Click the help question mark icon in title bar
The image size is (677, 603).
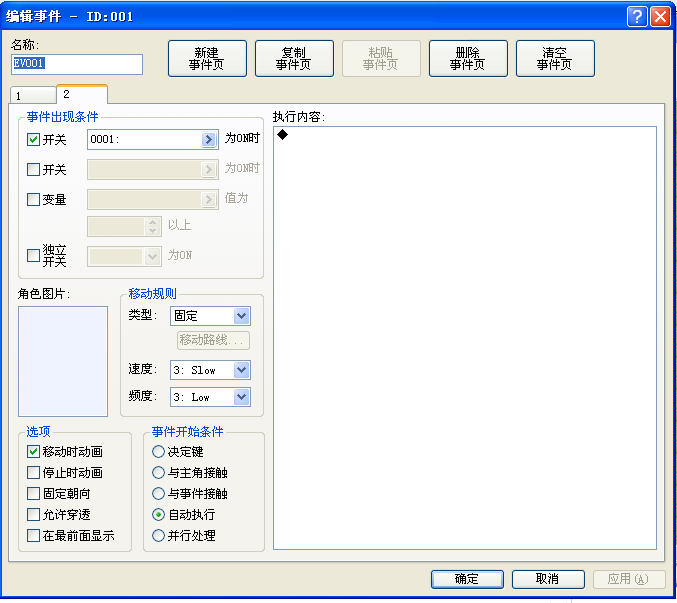(637, 17)
